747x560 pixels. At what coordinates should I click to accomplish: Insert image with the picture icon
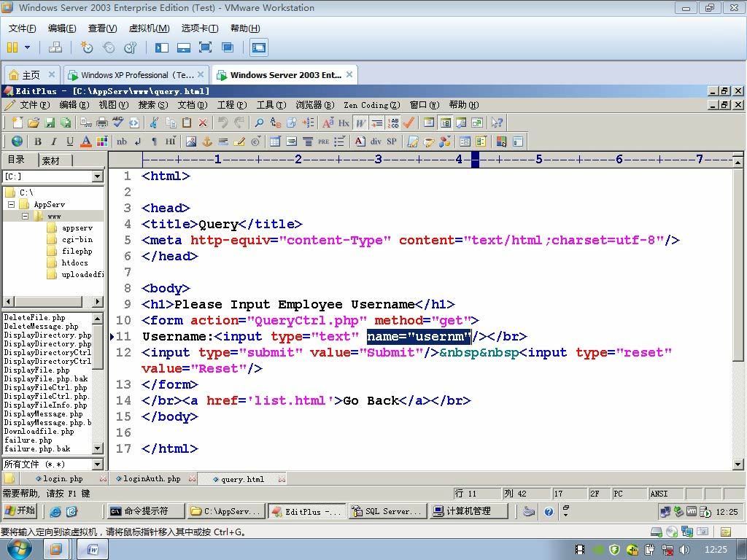(x=191, y=141)
